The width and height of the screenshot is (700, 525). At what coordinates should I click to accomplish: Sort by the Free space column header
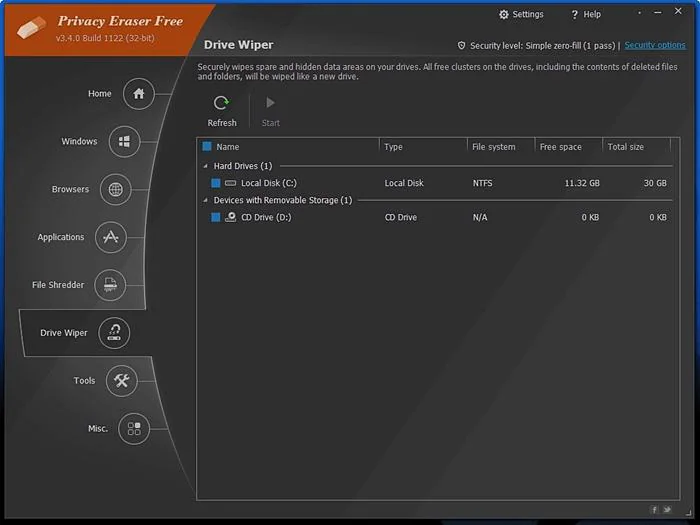[x=561, y=147]
